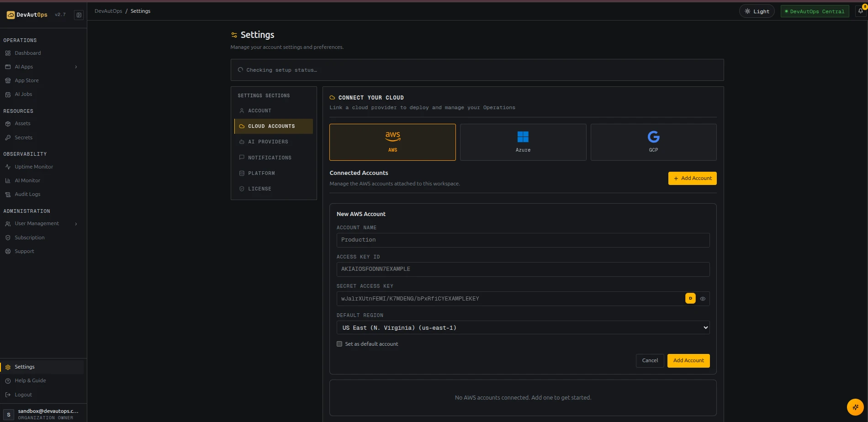The width and height of the screenshot is (868, 422).
Task: Click the DevAutOps breadcrumb link
Action: point(108,11)
